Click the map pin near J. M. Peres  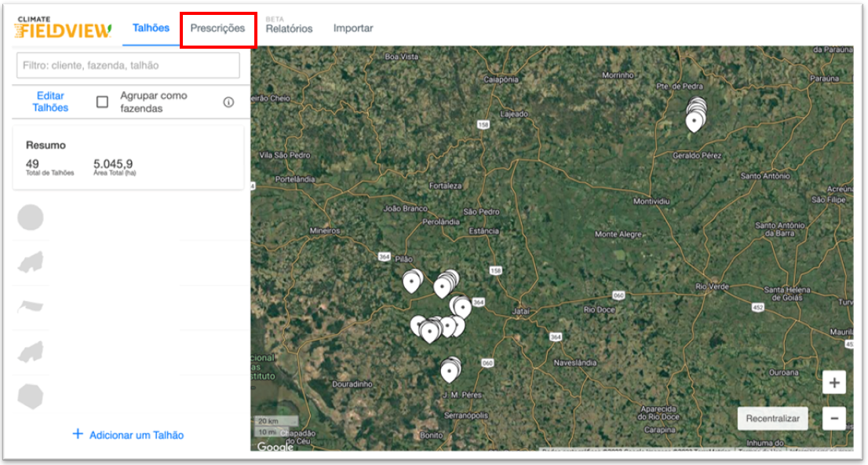coord(449,370)
